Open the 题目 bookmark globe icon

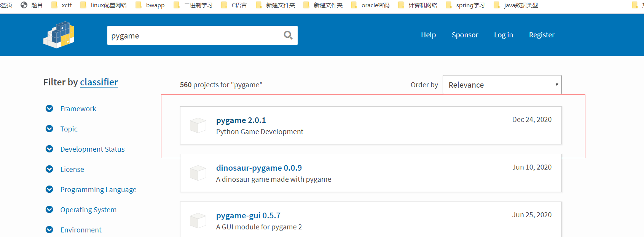(x=24, y=5)
